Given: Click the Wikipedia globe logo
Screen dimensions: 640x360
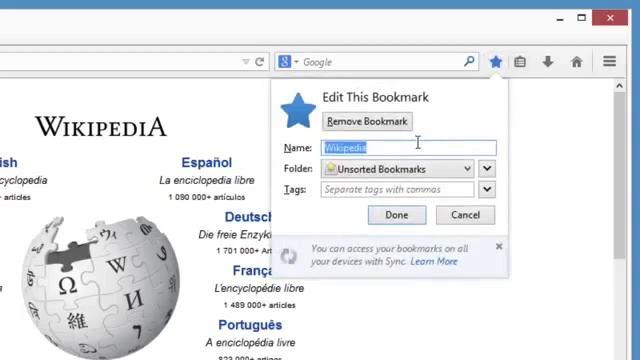Looking at the screenshot, I should pyautogui.click(x=100, y=287).
